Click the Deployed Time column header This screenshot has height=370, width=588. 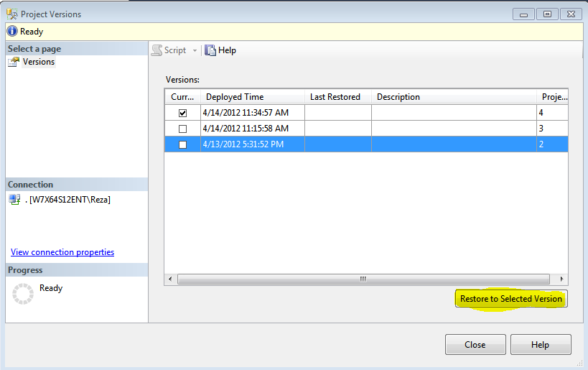pyautogui.click(x=235, y=97)
